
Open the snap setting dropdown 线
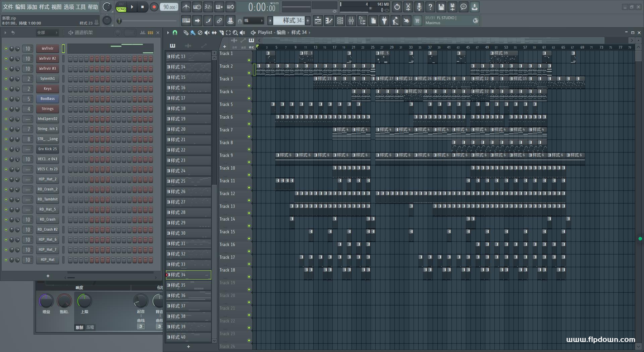[x=253, y=21]
